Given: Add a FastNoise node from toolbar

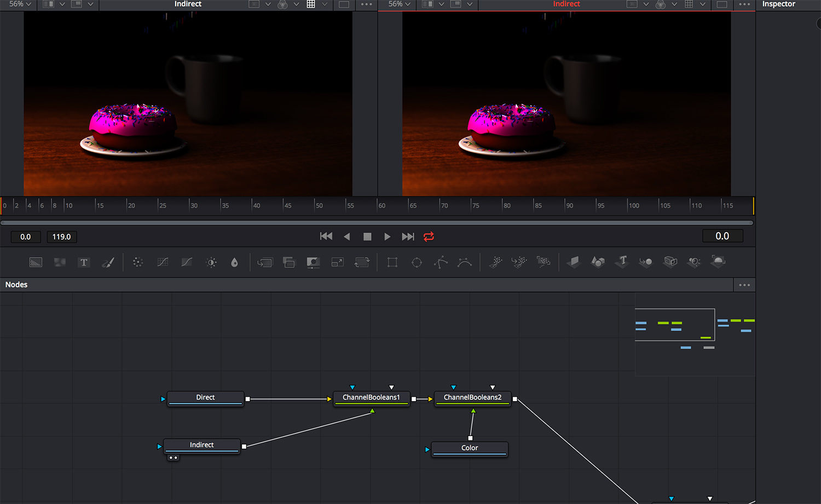Looking at the screenshot, I should (x=60, y=263).
